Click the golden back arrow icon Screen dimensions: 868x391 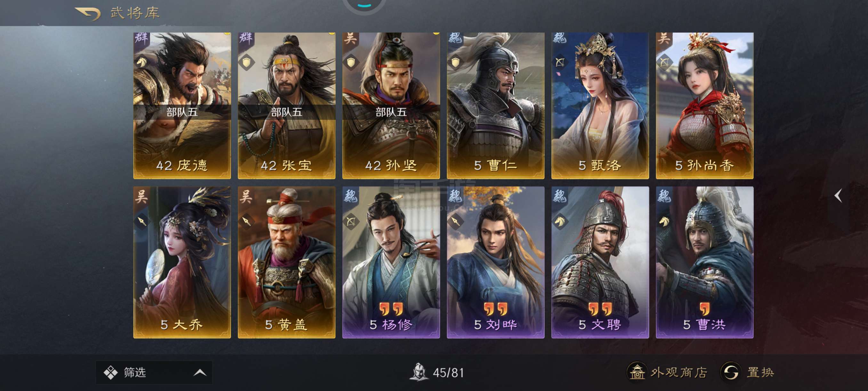coord(88,13)
